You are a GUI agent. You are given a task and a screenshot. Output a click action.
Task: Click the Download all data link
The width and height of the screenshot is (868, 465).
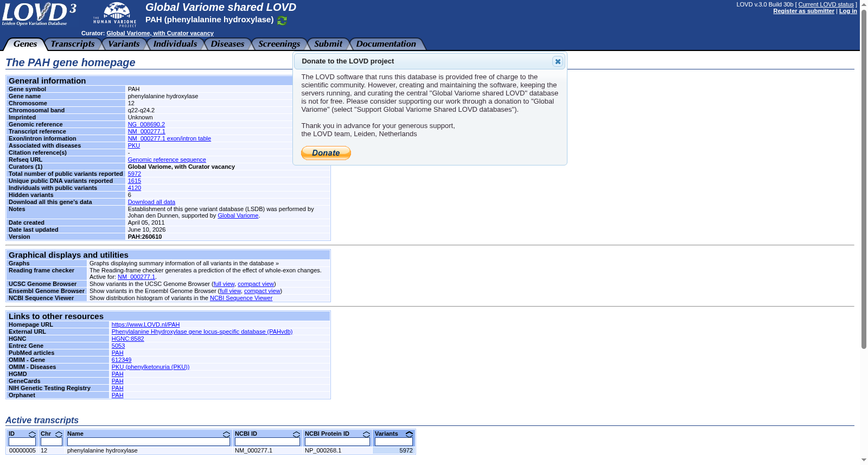pos(151,202)
